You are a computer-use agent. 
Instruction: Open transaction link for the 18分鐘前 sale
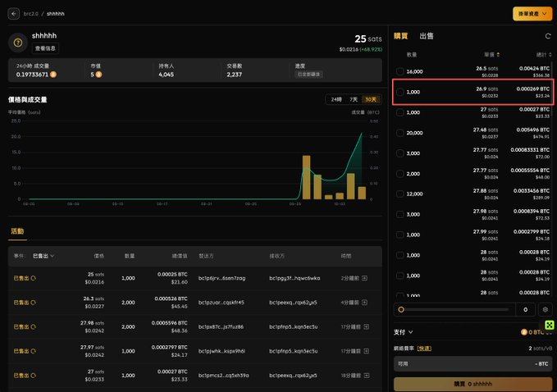coord(366,376)
